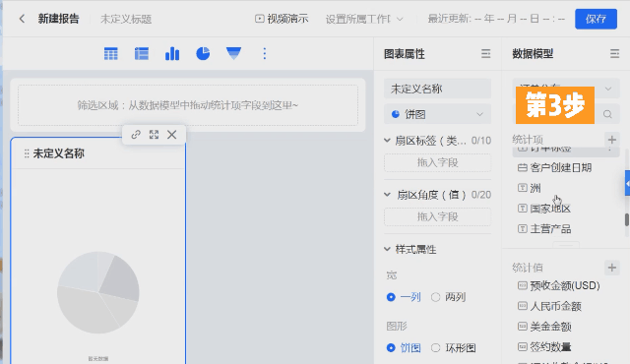Insert a pie chart from toolbar

(203, 53)
